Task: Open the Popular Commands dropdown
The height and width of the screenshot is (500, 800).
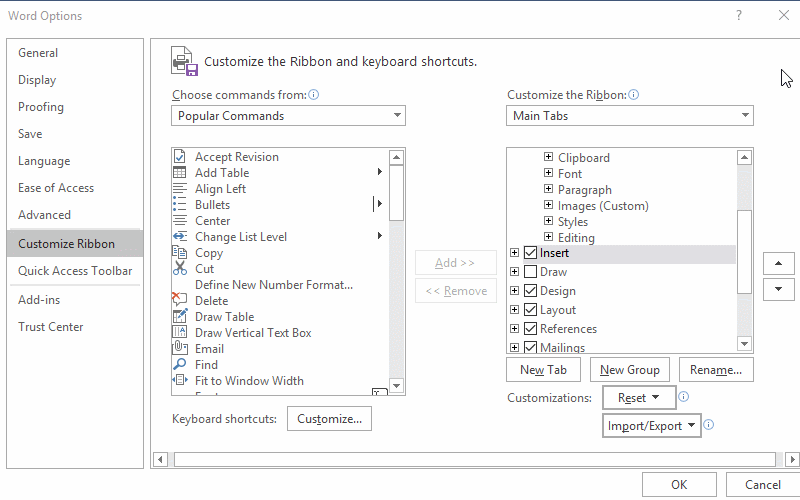Action: coord(288,116)
